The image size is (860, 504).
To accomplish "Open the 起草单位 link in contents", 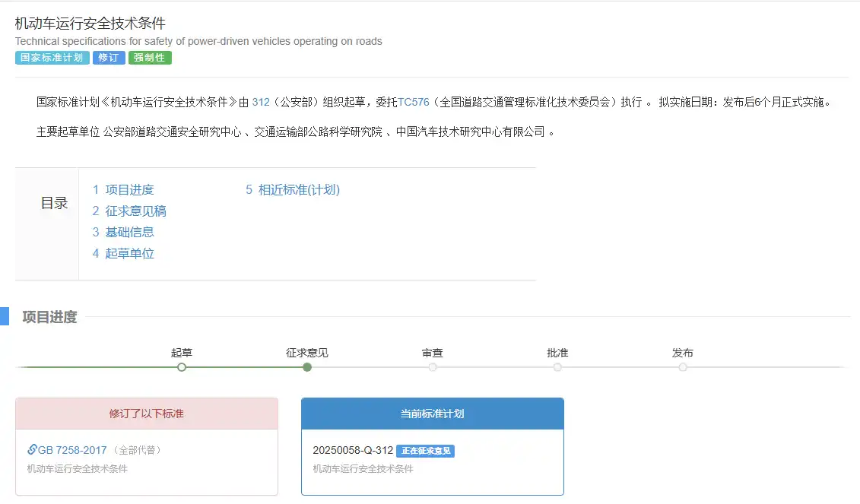I will point(129,253).
